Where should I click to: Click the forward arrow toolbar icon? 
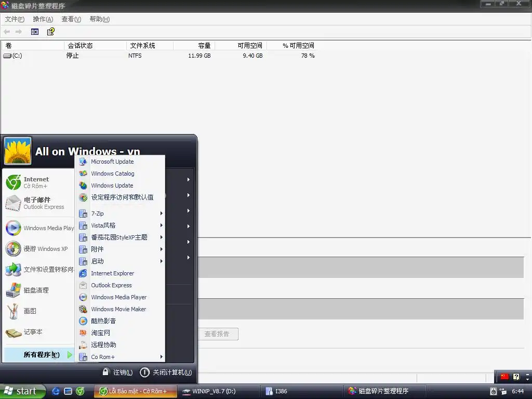[19, 32]
